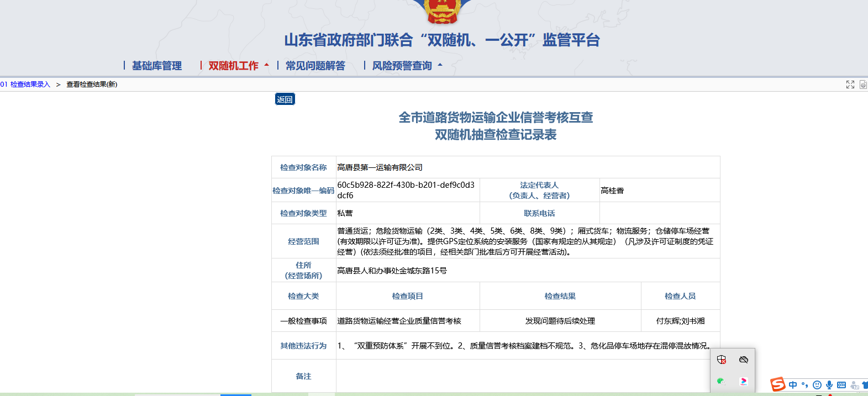Open the 常见问题解答 menu item

[x=315, y=66]
